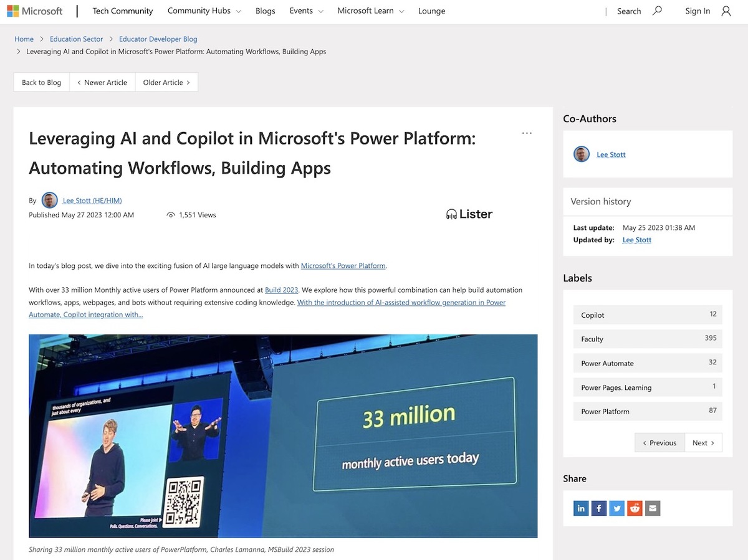Expand Microsoft Learn dropdown
Viewport: 748px width, 560px height.
click(x=371, y=11)
